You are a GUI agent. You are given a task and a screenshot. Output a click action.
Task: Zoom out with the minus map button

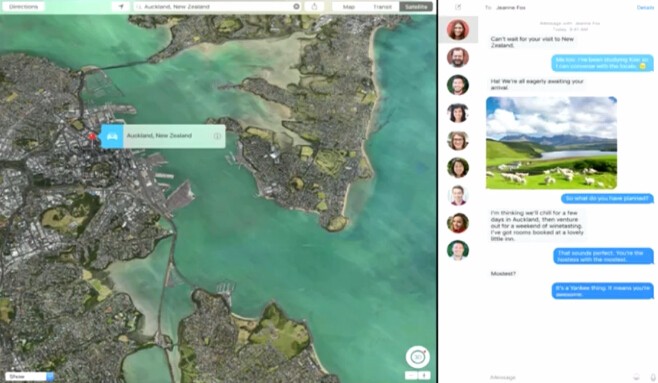[411, 375]
